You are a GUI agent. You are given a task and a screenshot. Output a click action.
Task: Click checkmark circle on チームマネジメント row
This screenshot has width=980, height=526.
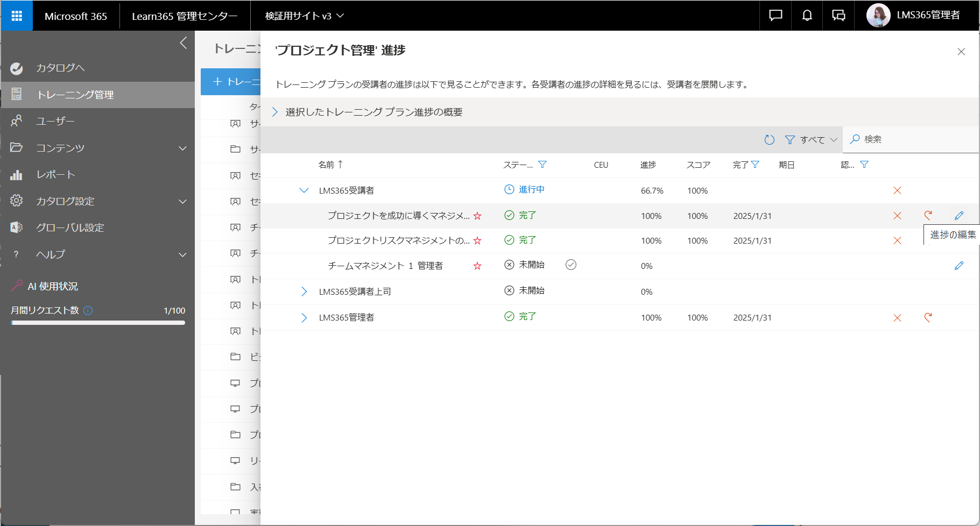571,265
